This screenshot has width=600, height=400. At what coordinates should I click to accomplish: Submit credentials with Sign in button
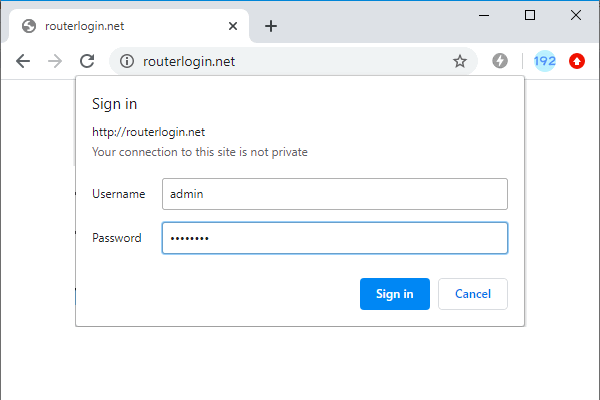click(x=395, y=294)
